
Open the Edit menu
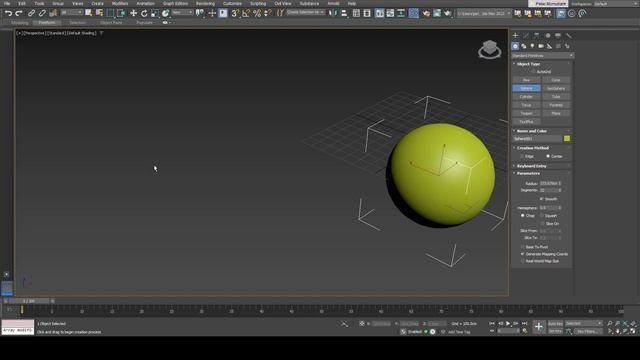22,4
